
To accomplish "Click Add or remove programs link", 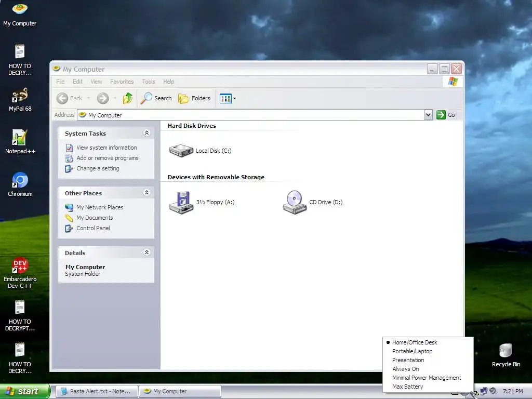I will pyautogui.click(x=107, y=158).
